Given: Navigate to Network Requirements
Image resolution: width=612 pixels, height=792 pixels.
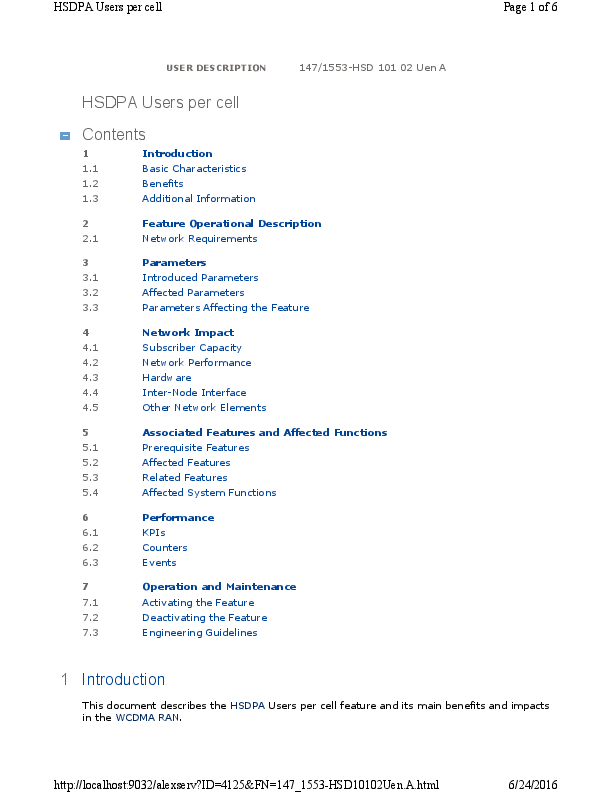Looking at the screenshot, I should coord(199,239).
